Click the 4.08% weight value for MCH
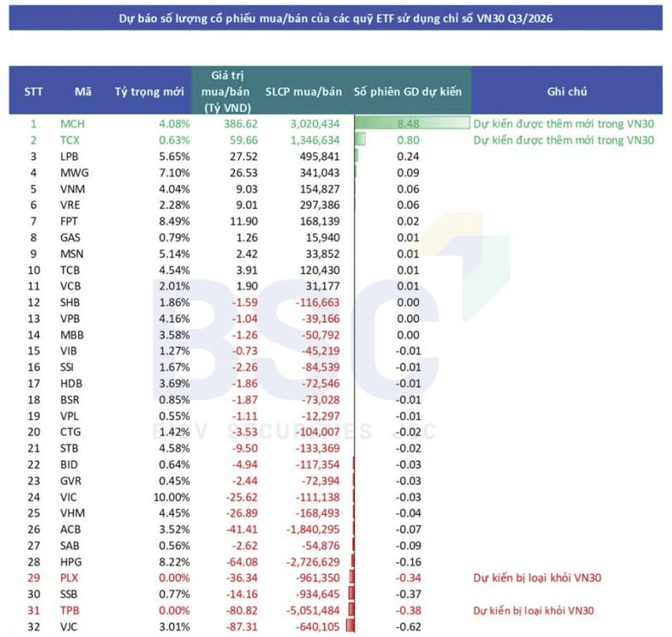Image resolution: width=672 pixels, height=637 pixels. (174, 124)
